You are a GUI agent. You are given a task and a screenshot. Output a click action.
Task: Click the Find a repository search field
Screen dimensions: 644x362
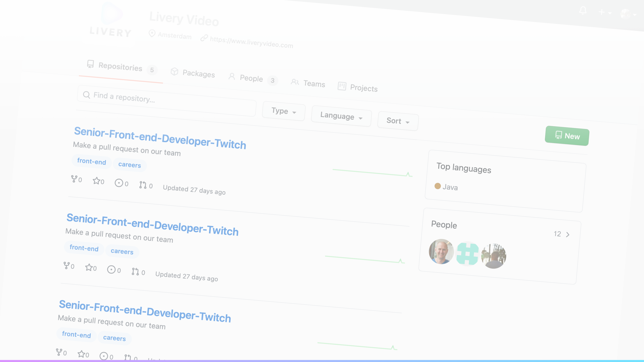(167, 101)
